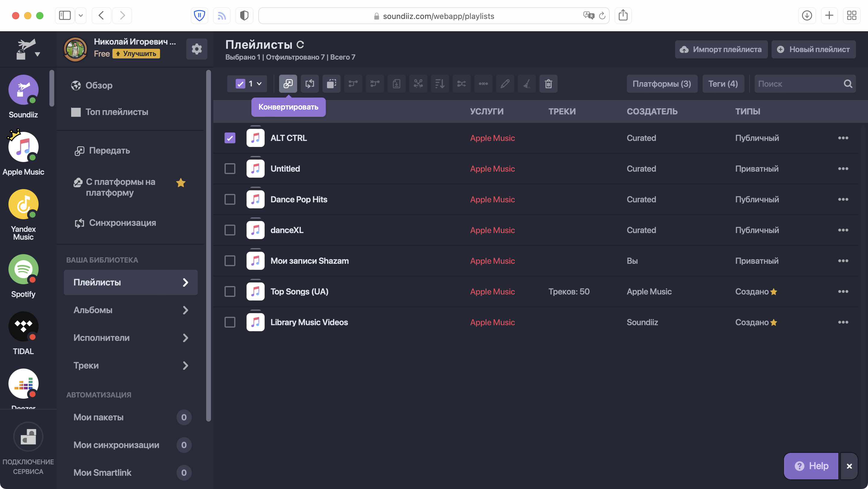Screen dimensions: 868x489
Task: Click Apple Music link in Untitled row
Action: [x=492, y=169]
